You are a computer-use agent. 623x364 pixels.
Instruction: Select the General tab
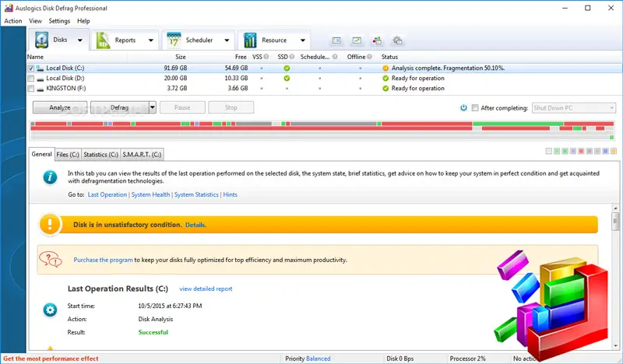[42, 154]
